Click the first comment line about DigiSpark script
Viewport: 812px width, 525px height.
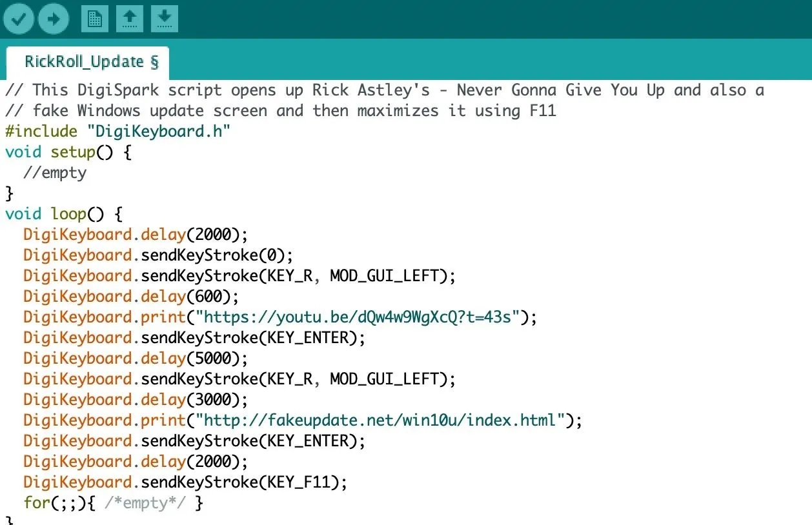coord(385,90)
